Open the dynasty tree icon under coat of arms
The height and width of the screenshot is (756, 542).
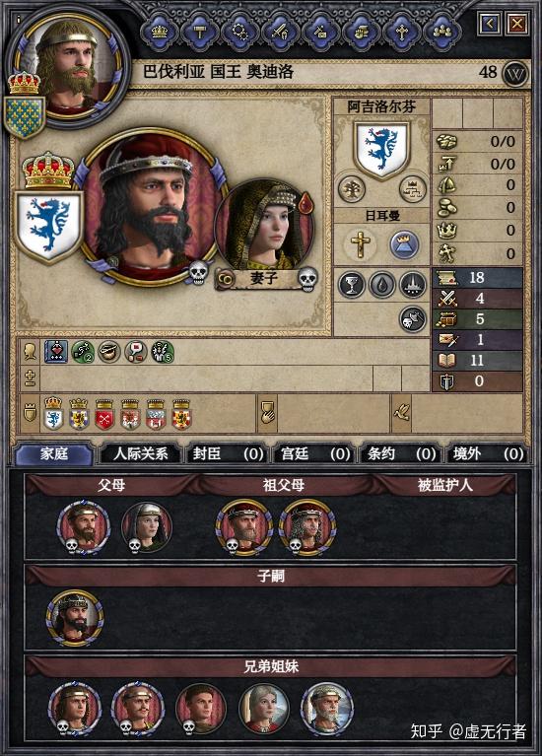click(x=351, y=188)
